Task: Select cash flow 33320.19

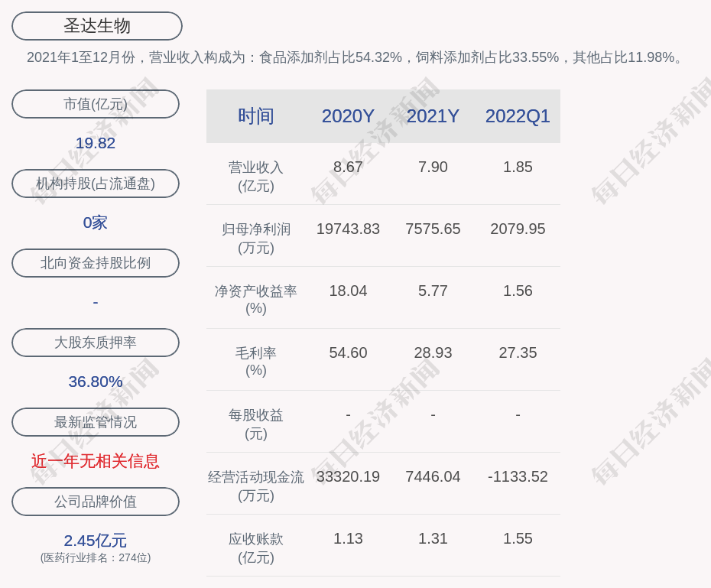Action: [348, 476]
